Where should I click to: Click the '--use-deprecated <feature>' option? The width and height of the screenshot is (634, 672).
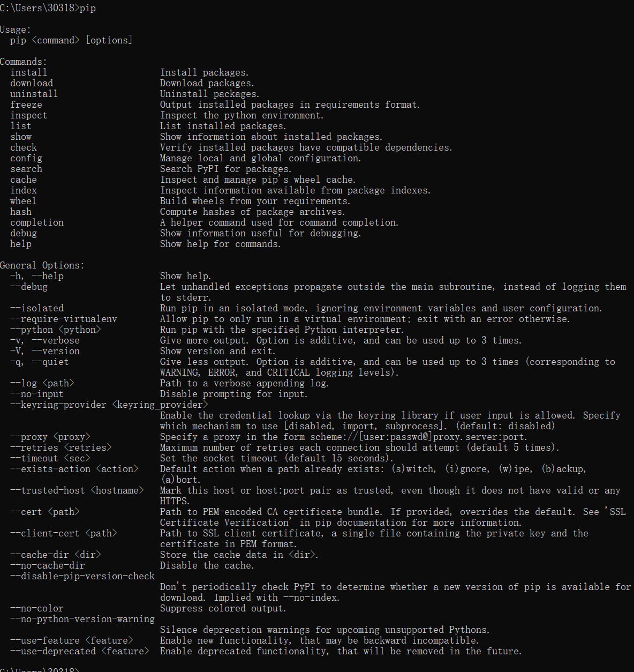coord(79,651)
